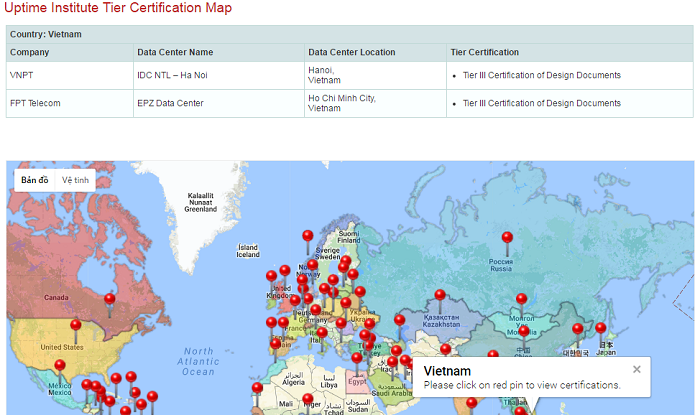Close the Vietnam info popup
700x415 pixels.
(637, 369)
